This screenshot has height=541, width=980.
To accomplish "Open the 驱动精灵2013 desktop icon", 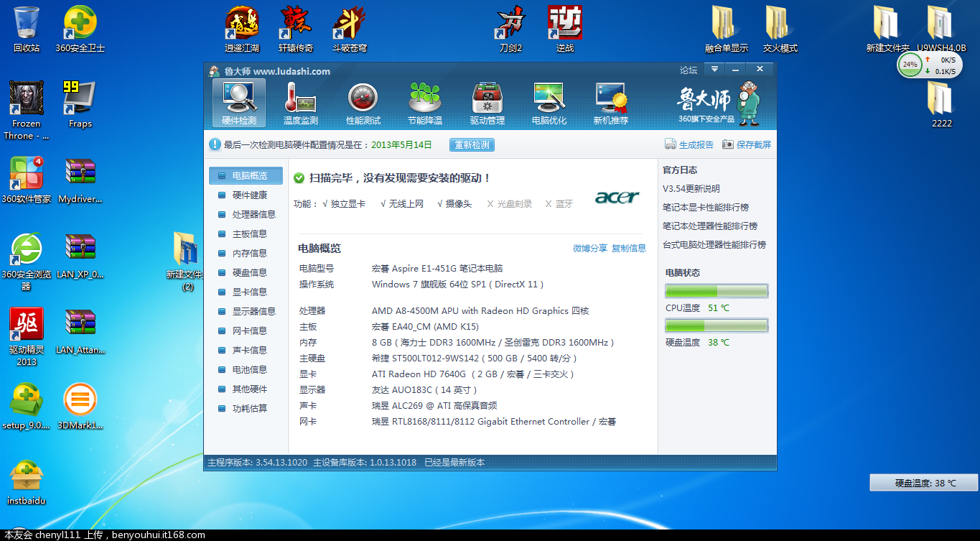I will tap(27, 337).
